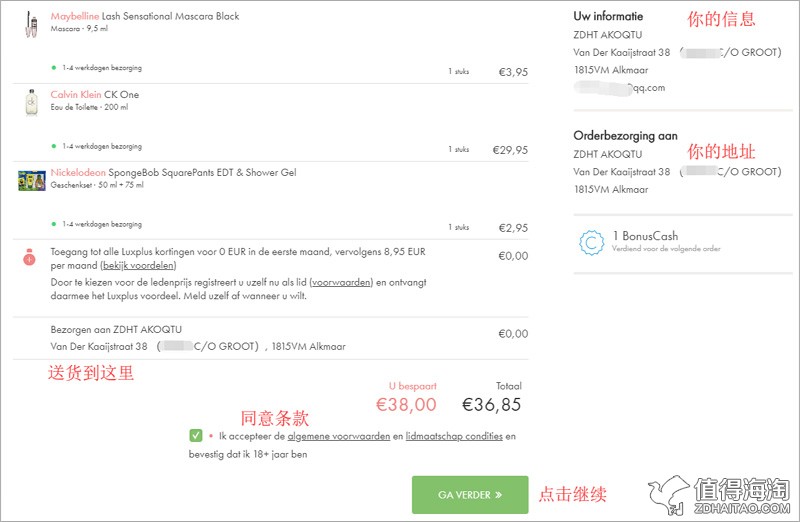Click the blue BonusCash coin icon
Screen dimensions: 800x522
pyautogui.click(x=592, y=242)
